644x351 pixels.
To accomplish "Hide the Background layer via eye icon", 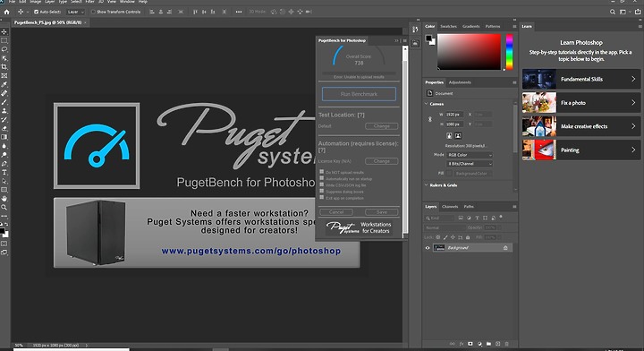I will pos(428,248).
